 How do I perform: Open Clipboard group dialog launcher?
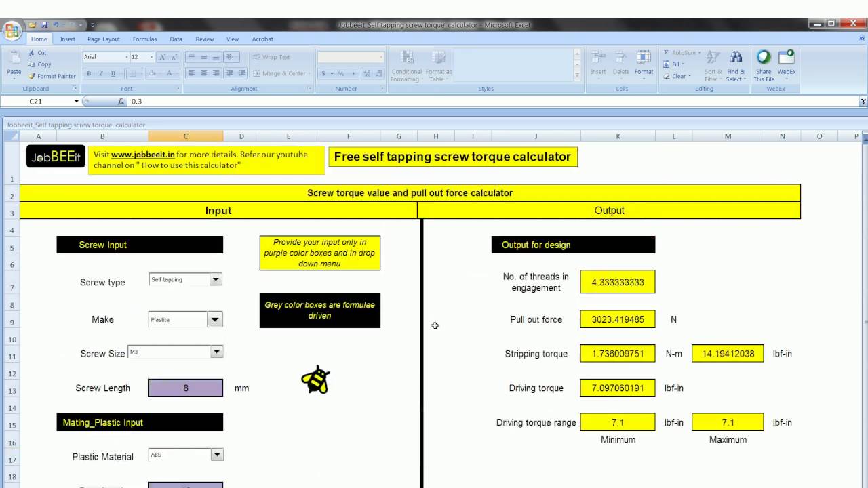pyautogui.click(x=75, y=89)
